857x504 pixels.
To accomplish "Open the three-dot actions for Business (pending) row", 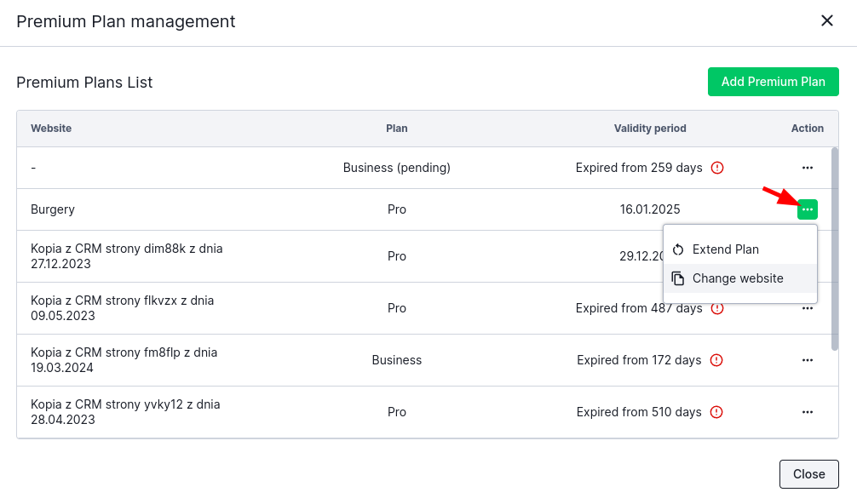I will click(807, 168).
